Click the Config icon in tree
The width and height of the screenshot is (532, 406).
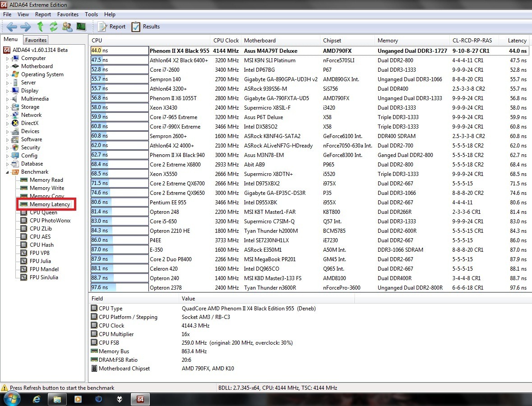(x=15, y=156)
